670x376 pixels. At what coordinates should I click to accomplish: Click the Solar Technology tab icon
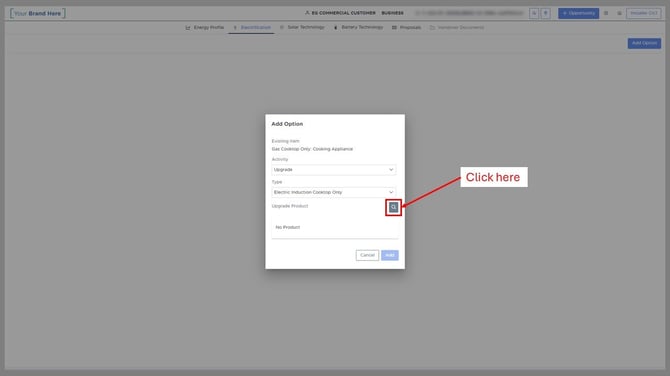(282, 27)
